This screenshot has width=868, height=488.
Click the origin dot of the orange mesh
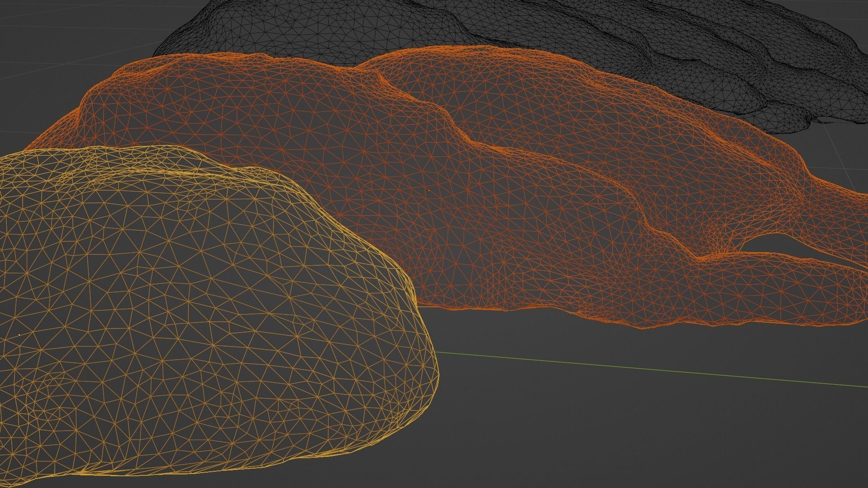[429, 190]
